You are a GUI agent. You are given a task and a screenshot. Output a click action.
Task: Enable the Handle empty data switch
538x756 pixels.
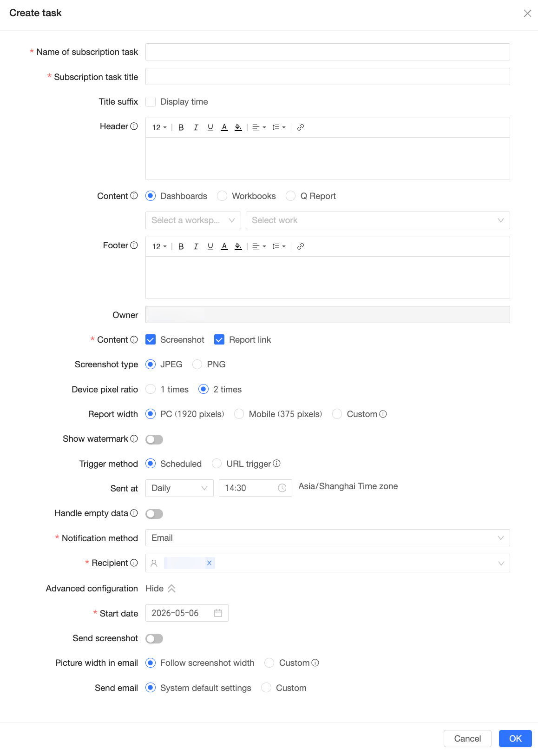[154, 514]
